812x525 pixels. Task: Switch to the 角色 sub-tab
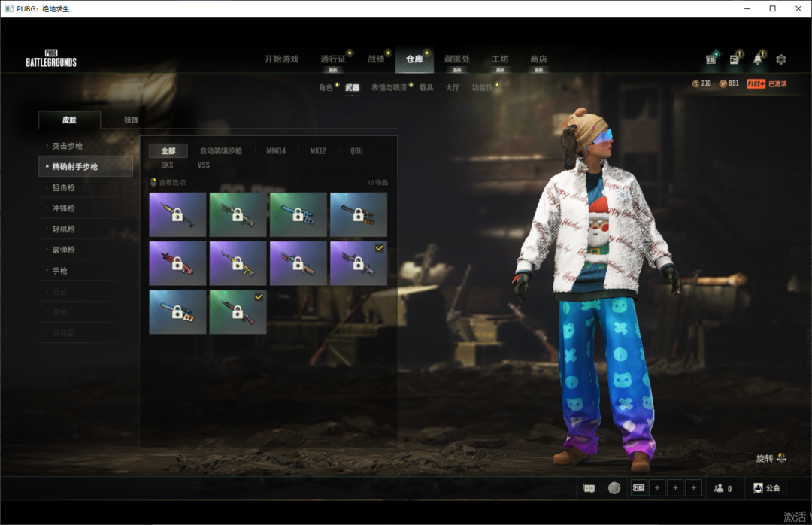tap(326, 87)
